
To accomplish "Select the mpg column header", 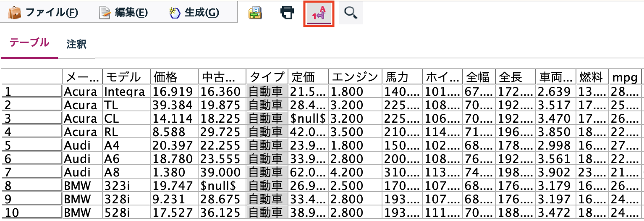I will pyautogui.click(x=625, y=77).
